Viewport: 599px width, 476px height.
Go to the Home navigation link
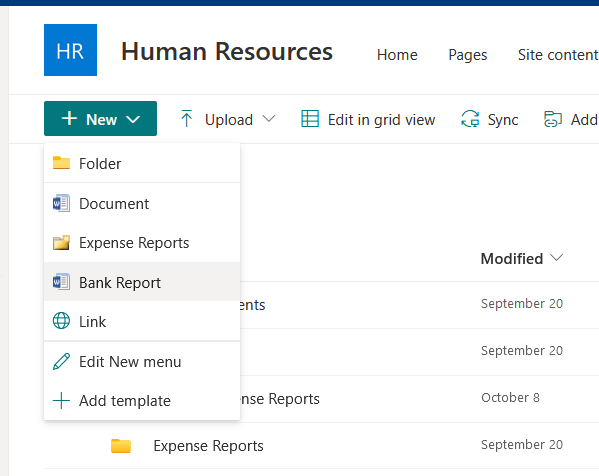(397, 55)
